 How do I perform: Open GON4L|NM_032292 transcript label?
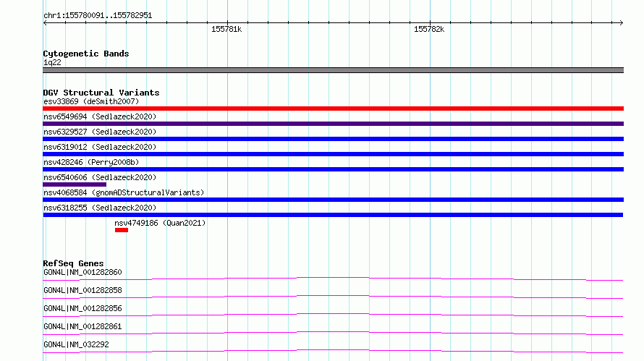click(x=76, y=344)
